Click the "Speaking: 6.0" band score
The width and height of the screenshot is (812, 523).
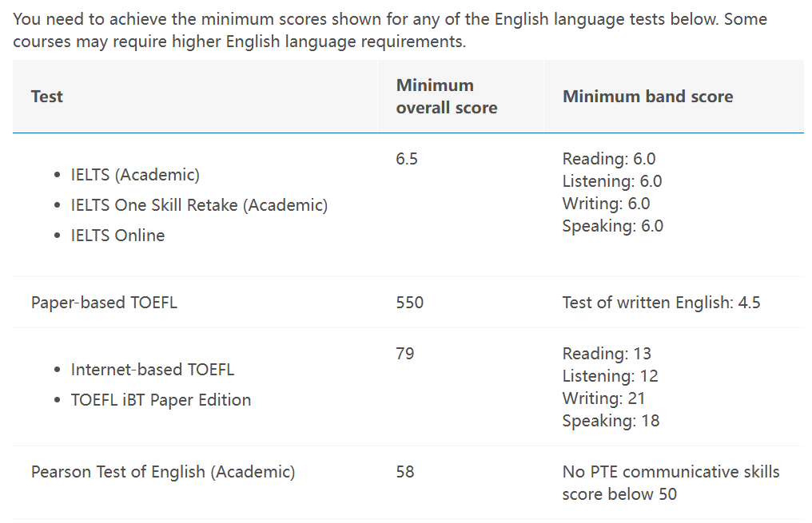[612, 226]
